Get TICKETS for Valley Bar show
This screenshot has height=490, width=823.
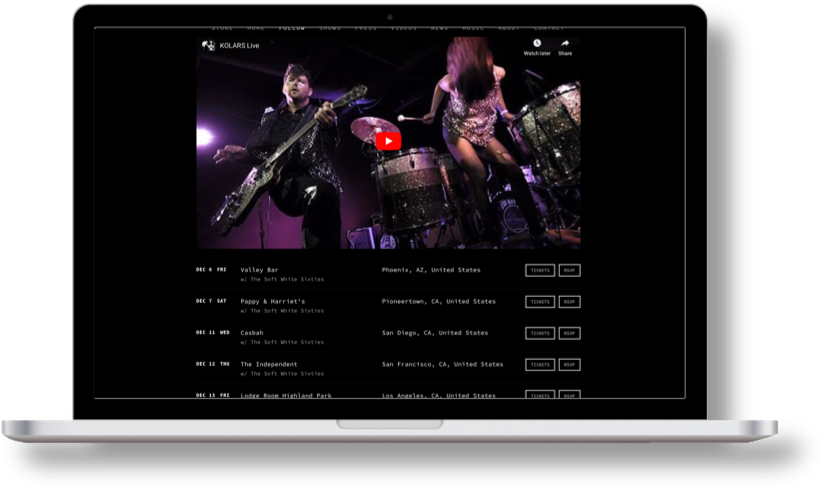(x=540, y=270)
